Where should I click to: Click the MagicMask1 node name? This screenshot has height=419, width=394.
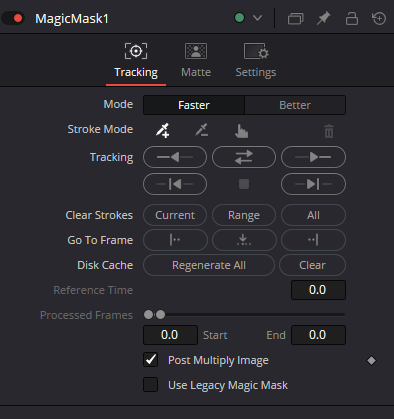[x=72, y=19]
